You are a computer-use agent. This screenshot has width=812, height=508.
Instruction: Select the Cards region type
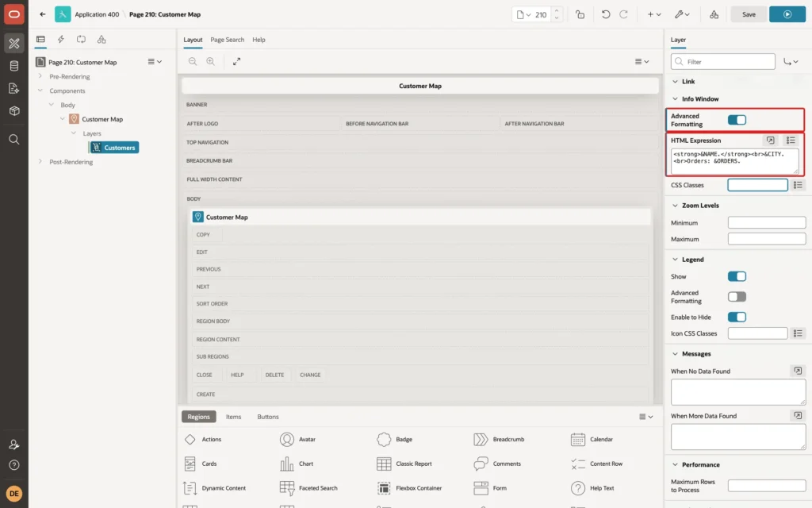[x=201, y=464]
